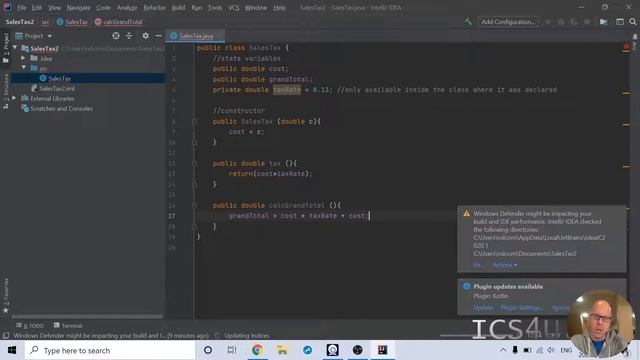The width and height of the screenshot is (640, 360).
Task: Click the disabled Run arrow icon
Action: [548, 22]
